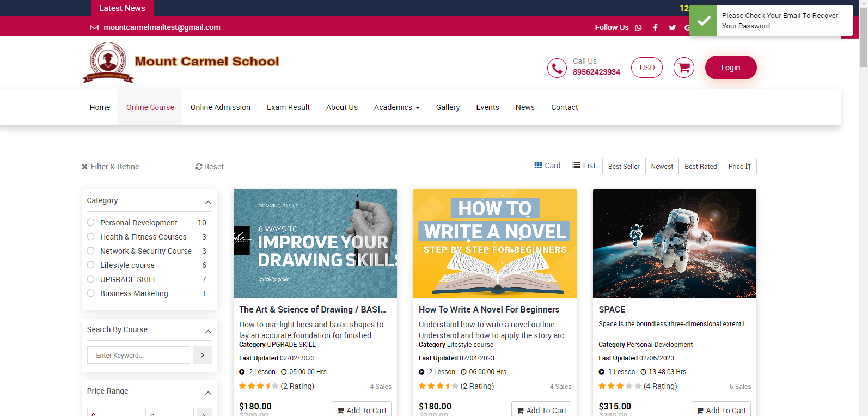The image size is (868, 416).
Task: Click the WhatsApp icon beside Follow Us
Action: click(638, 28)
